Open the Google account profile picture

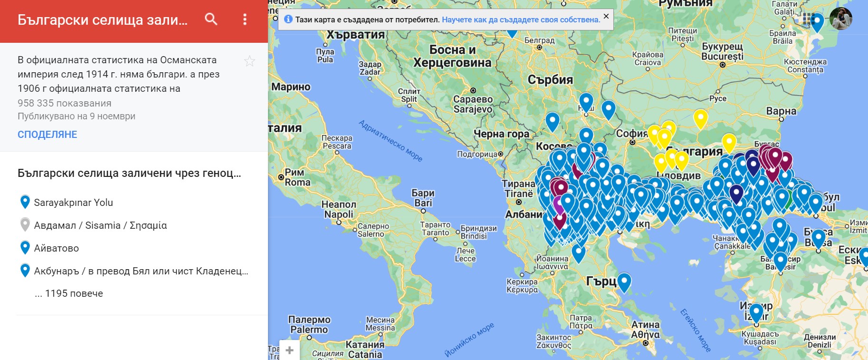click(840, 19)
